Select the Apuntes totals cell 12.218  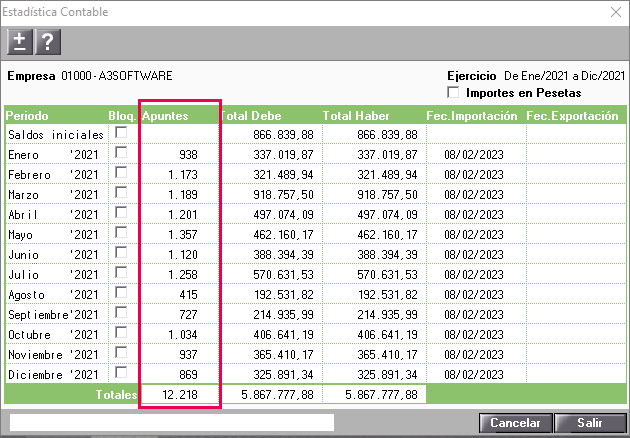180,395
